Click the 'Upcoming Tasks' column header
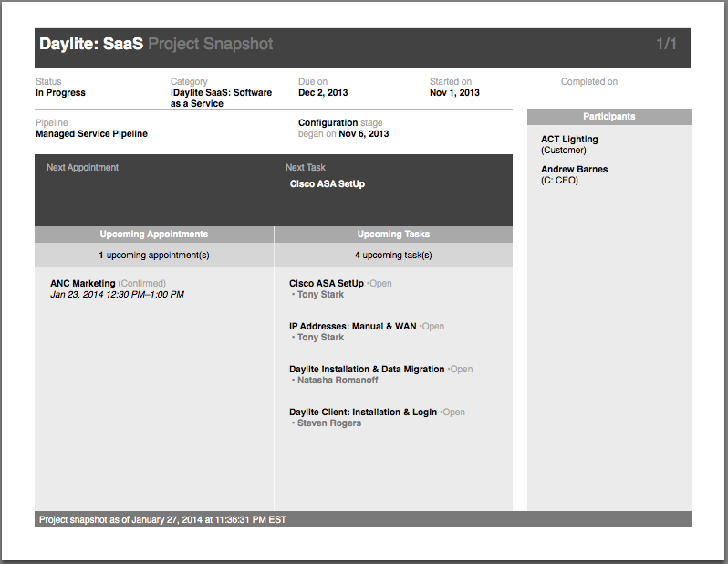Screen dimensions: 728x564 393,235
